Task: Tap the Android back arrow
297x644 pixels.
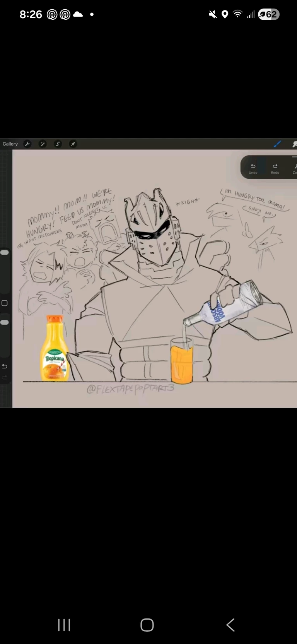Action: click(230, 625)
